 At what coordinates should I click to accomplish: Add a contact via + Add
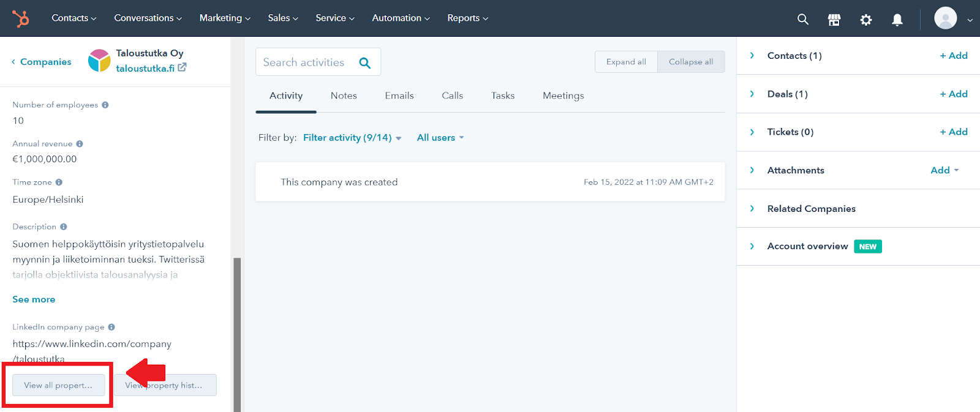pyautogui.click(x=954, y=56)
